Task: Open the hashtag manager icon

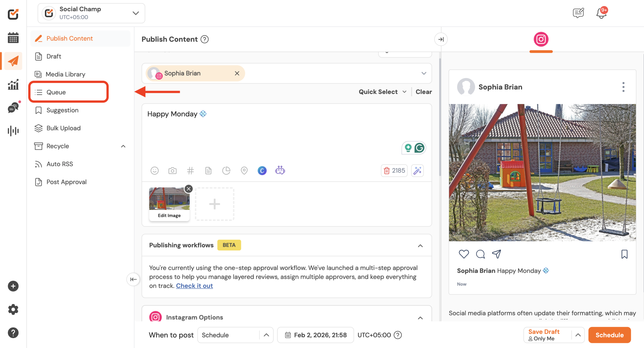Action: (190, 171)
